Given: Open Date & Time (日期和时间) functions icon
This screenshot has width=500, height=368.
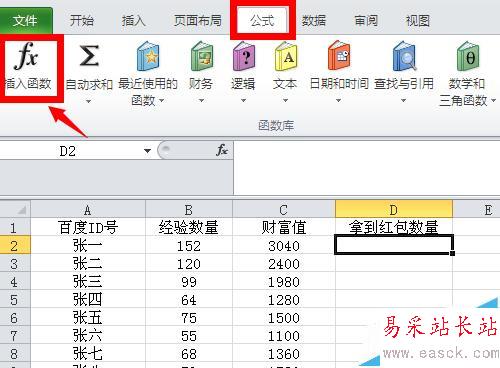Looking at the screenshot, I should (339, 56).
